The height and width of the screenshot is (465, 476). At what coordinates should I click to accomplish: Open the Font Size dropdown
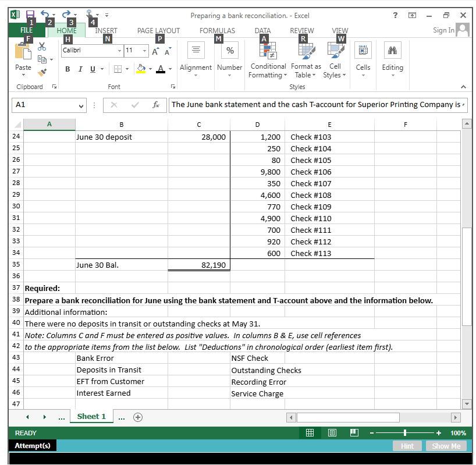click(145, 50)
